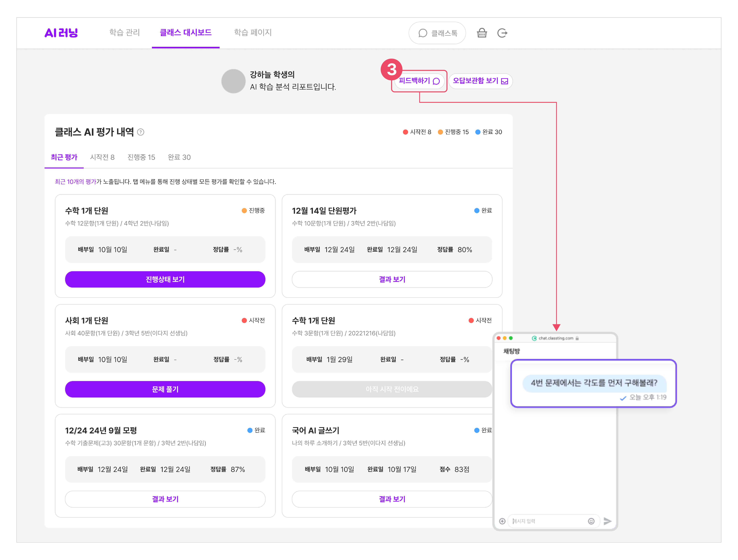Click 문제 풀기 for 사회 1개 단원
The height and width of the screenshot is (560, 738).
[x=165, y=389]
